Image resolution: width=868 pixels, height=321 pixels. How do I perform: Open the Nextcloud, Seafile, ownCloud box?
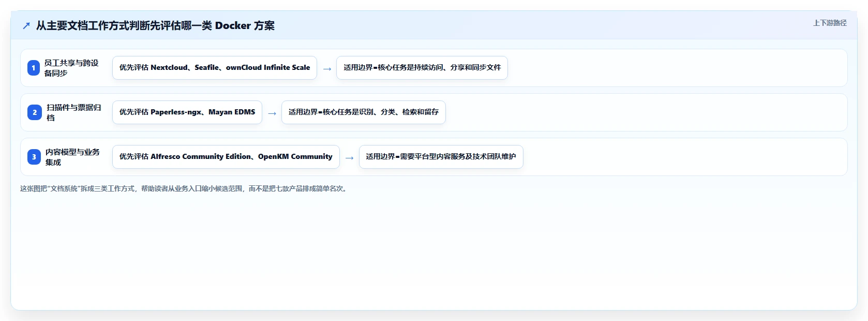[215, 68]
